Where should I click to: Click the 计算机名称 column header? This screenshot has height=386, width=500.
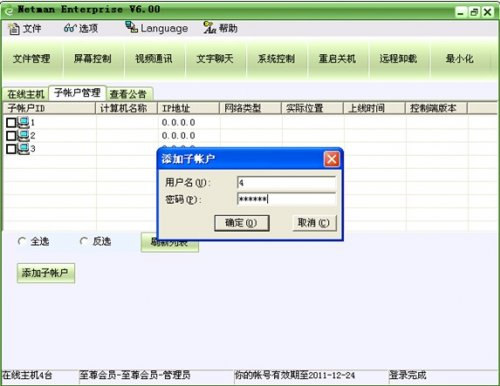[x=126, y=108]
